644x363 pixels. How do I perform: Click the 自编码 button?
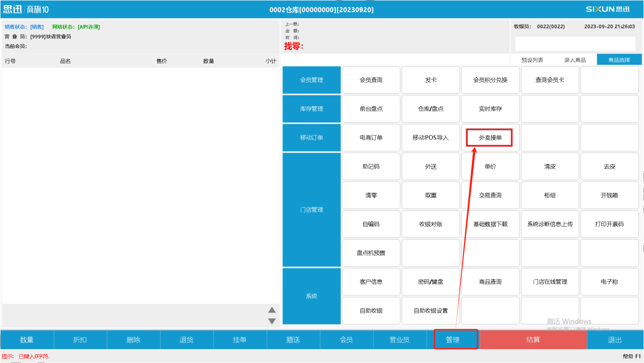point(371,224)
